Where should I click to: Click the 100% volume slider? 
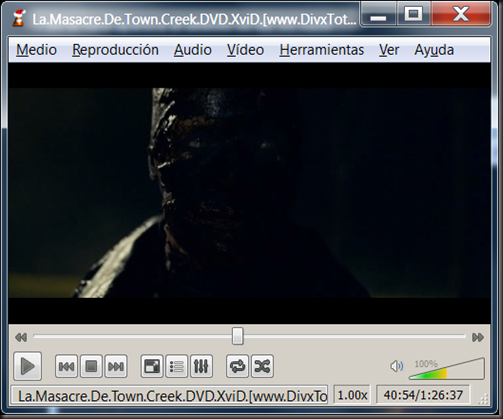[447, 369]
